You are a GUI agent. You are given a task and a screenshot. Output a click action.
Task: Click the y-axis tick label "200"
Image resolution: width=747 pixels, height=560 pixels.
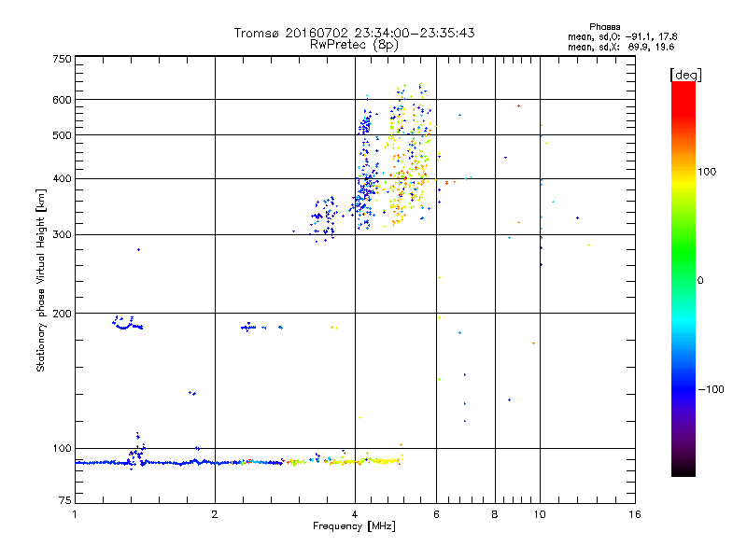[x=62, y=314]
